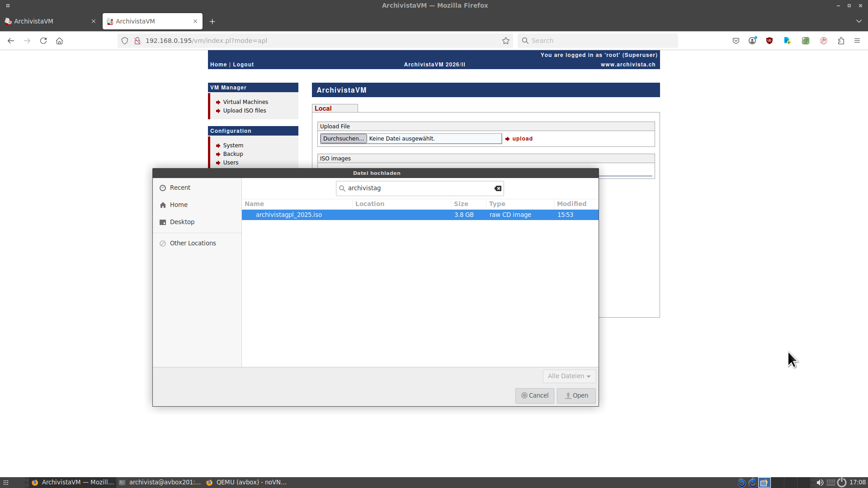Open a new browser tab with plus

pyautogui.click(x=212, y=21)
